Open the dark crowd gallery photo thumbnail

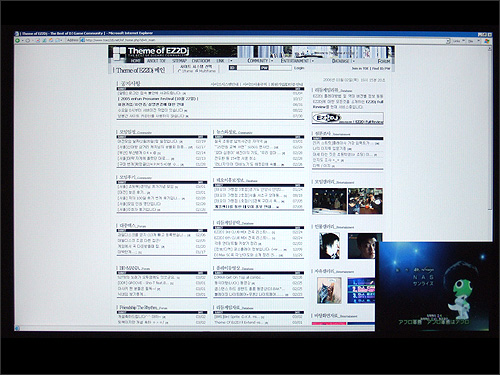329,201
